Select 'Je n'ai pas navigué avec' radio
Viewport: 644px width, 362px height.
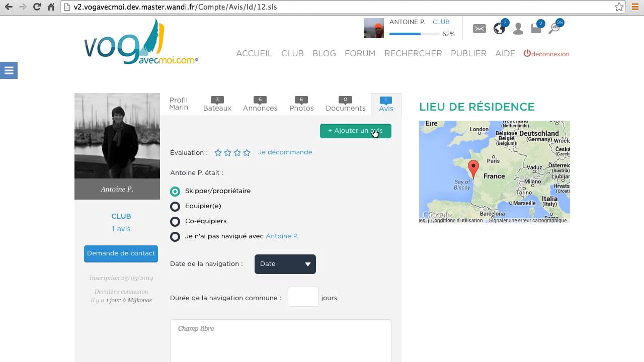[175, 237]
